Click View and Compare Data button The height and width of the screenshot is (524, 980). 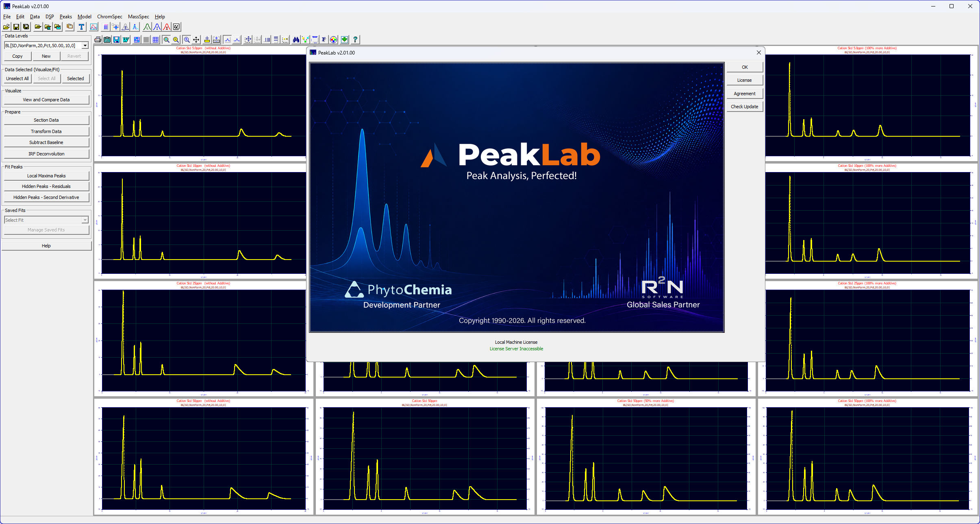(46, 100)
